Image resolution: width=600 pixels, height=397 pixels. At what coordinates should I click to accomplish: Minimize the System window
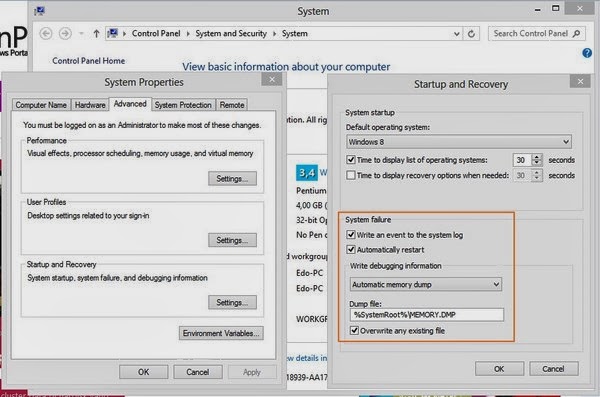[x=538, y=10]
